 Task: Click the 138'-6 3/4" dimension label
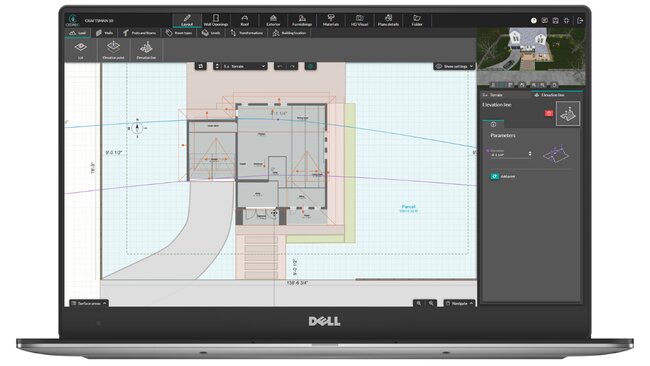coord(297,283)
